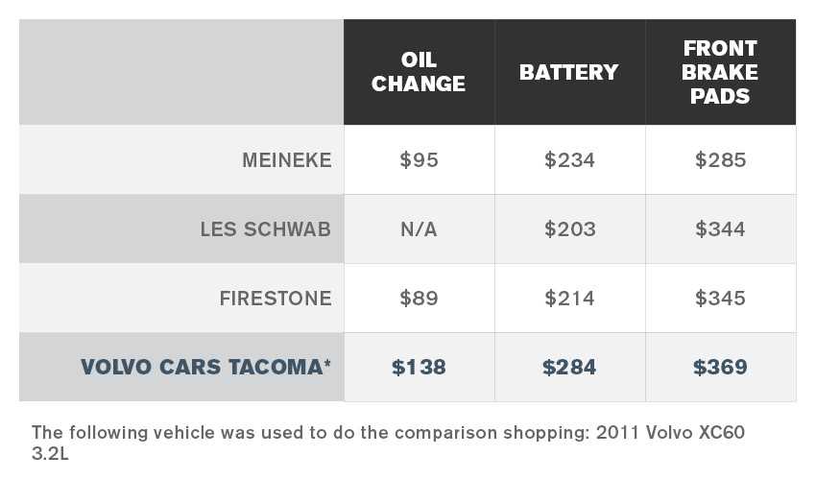
Task: Select Meineke's $234 battery price
Action: click(569, 160)
